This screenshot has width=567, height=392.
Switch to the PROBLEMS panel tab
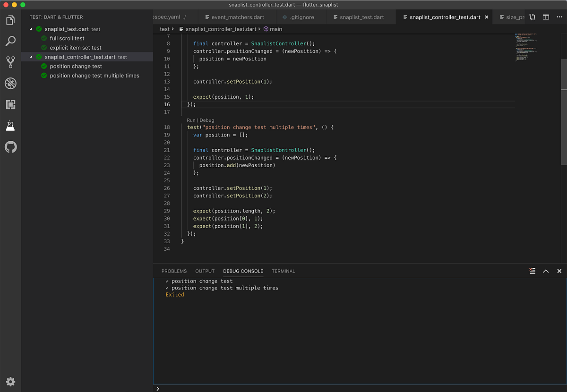pos(174,271)
